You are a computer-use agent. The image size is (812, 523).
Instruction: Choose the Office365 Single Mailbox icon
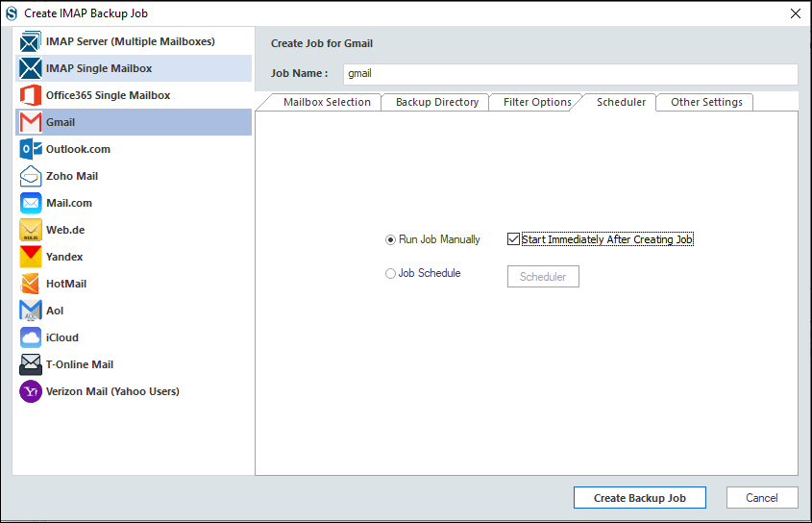tap(31, 95)
